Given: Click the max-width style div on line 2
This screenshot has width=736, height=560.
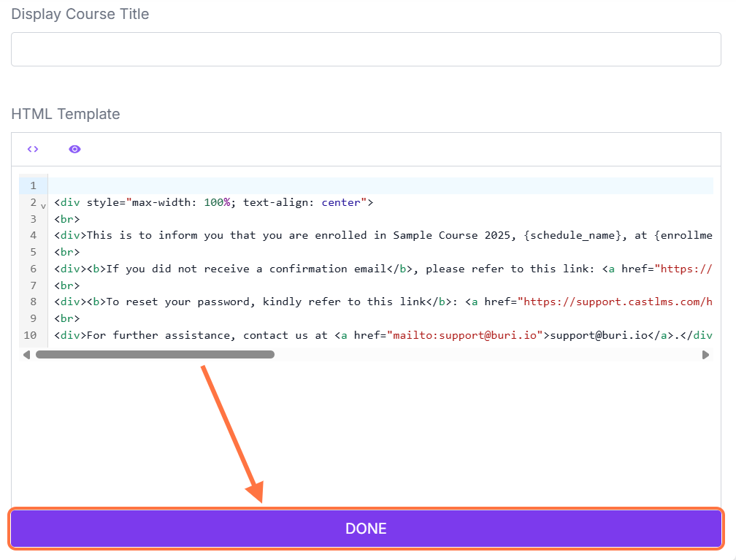Looking at the screenshot, I should [x=213, y=202].
